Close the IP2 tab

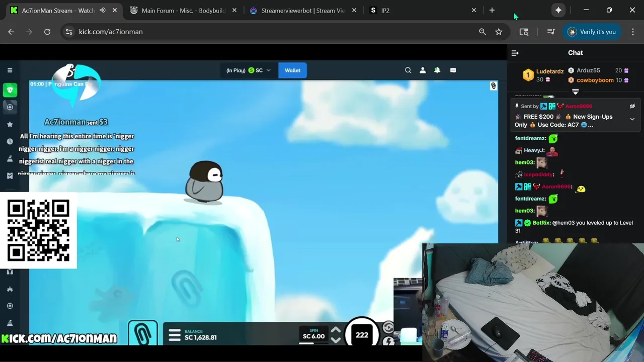[474, 10]
